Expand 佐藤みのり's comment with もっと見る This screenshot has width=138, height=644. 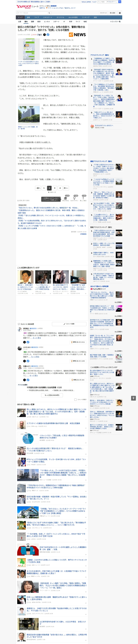point(34,376)
